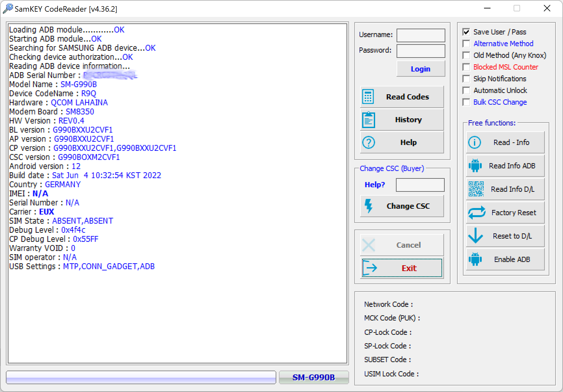Click the progress bar at bottom
563x392 pixels.
141,377
